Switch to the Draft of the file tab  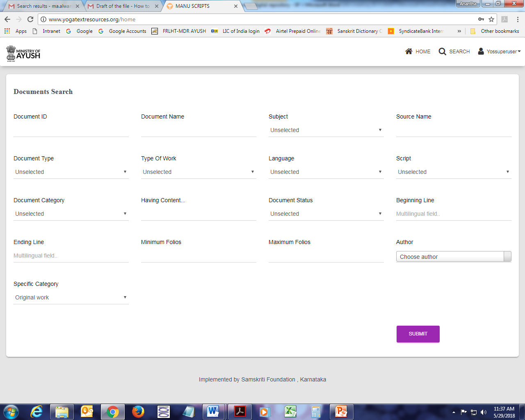[x=123, y=6]
